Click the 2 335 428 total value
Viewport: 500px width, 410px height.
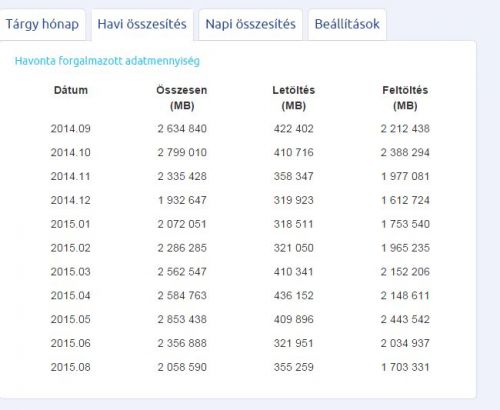click(x=182, y=176)
